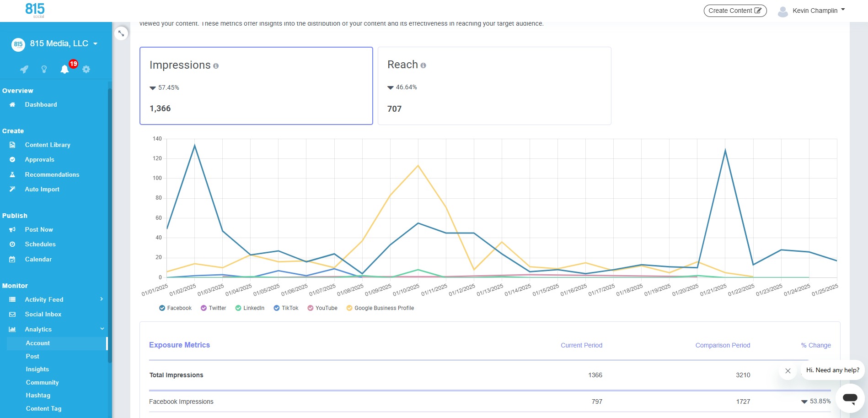Click the Analytics bar chart icon
The height and width of the screenshot is (418, 868).
(x=12, y=329)
